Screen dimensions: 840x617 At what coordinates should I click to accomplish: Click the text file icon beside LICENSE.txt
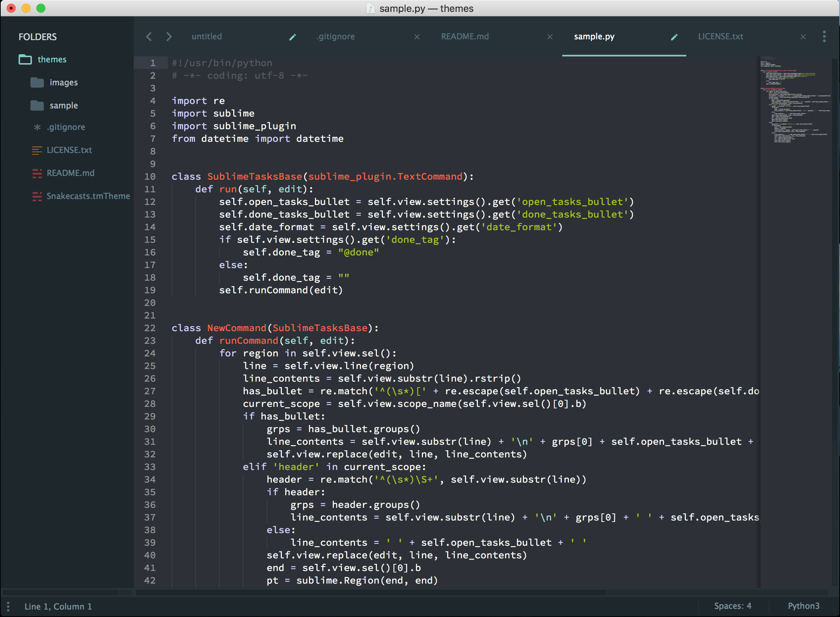click(37, 150)
